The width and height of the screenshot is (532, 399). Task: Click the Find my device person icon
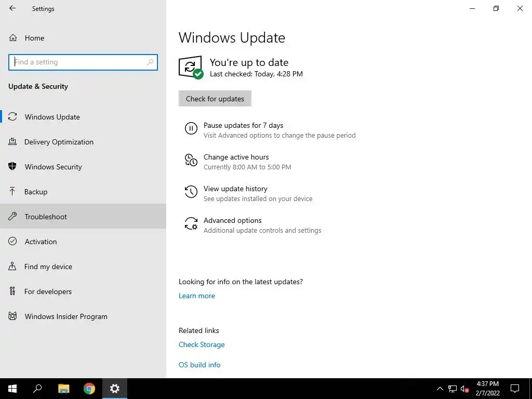click(12, 266)
